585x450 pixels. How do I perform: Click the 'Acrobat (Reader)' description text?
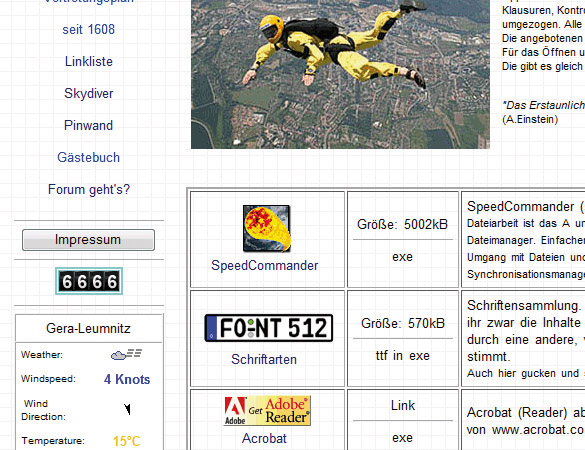[x=517, y=413]
